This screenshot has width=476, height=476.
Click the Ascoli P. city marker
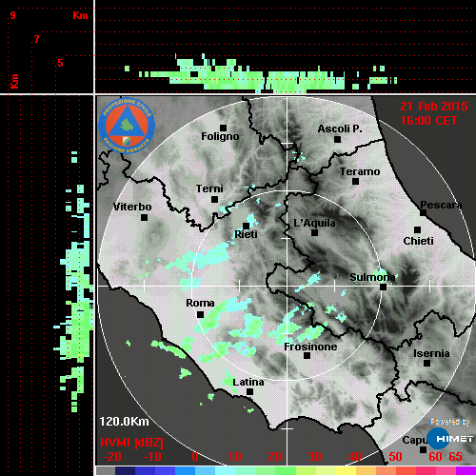click(x=337, y=139)
